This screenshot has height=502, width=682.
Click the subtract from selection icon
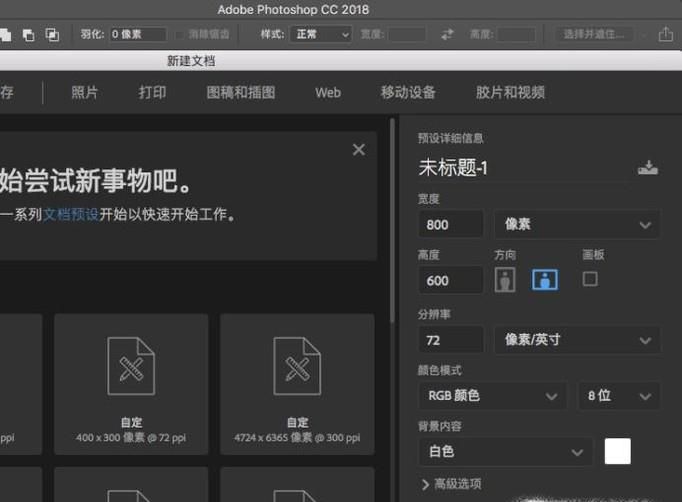pyautogui.click(x=29, y=35)
